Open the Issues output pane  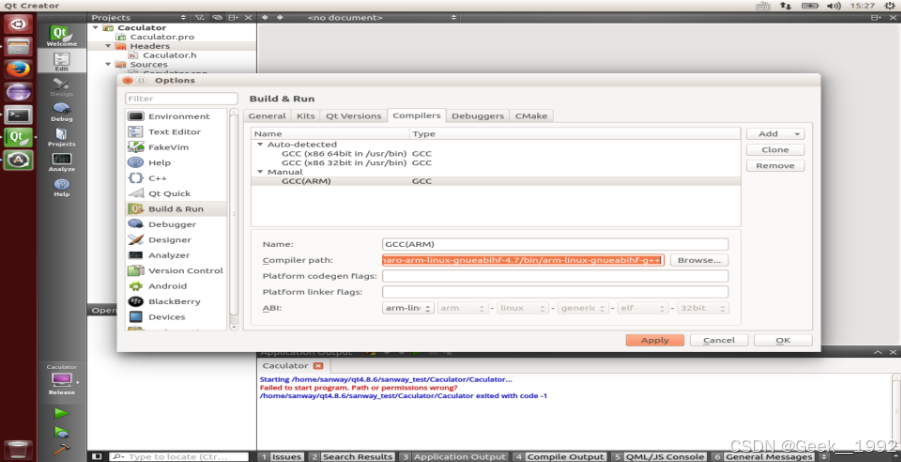pos(281,456)
